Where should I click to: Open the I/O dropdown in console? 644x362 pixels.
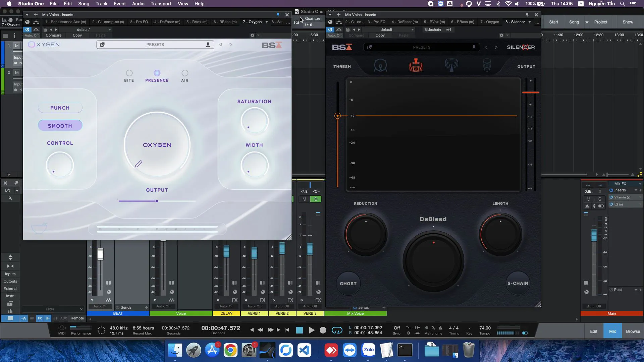[17, 191]
